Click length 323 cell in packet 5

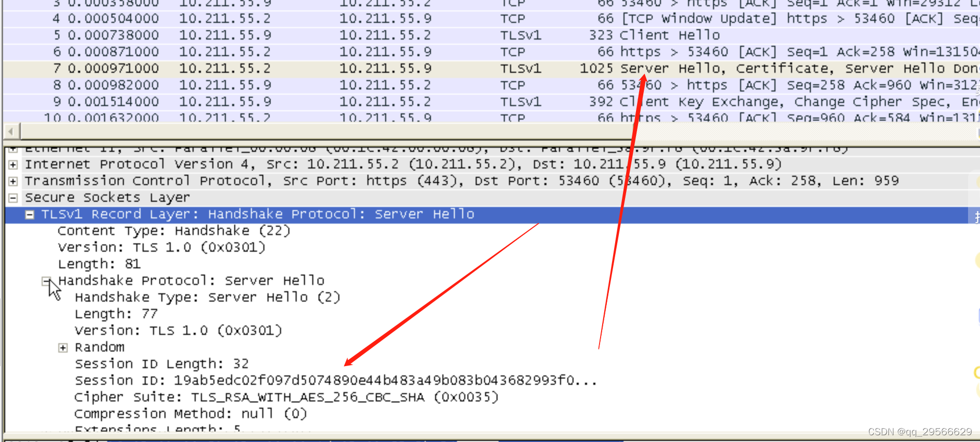click(601, 35)
